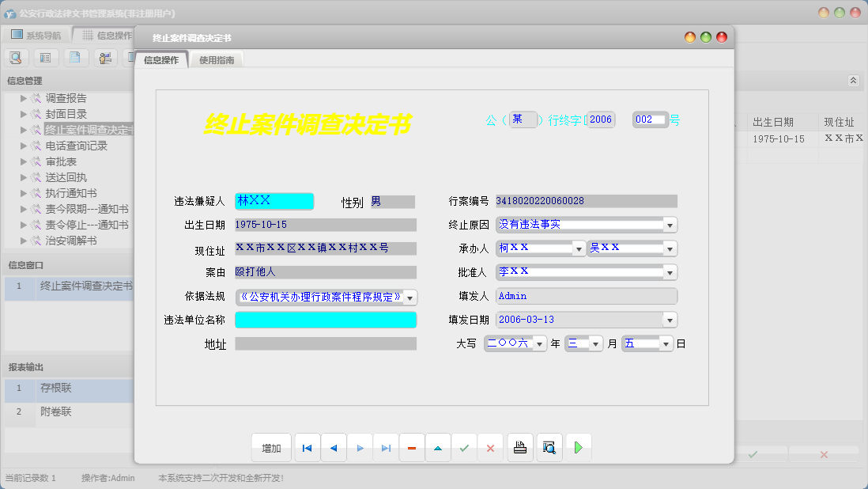Open print preview with magnifier icon

pos(549,448)
